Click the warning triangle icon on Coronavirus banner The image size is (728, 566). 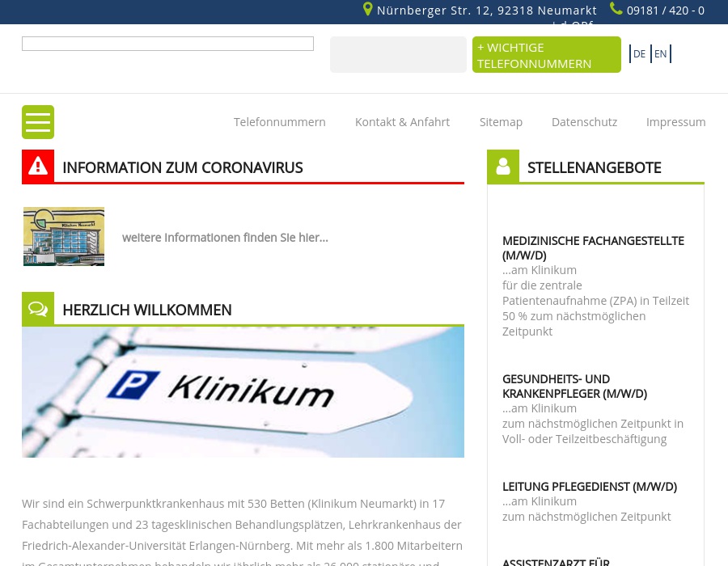(38, 166)
